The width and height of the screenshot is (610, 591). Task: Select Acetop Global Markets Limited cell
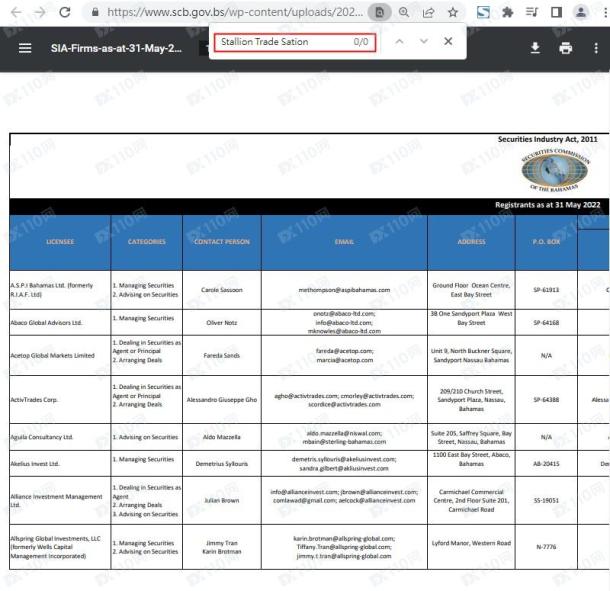coord(60,356)
